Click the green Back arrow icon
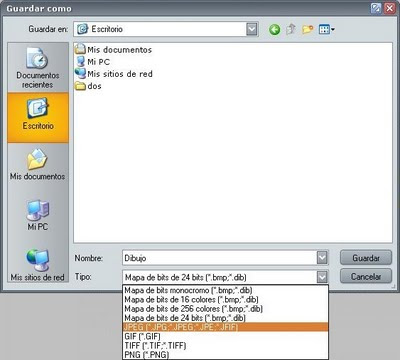This screenshot has width=400, height=360. pos(275,30)
